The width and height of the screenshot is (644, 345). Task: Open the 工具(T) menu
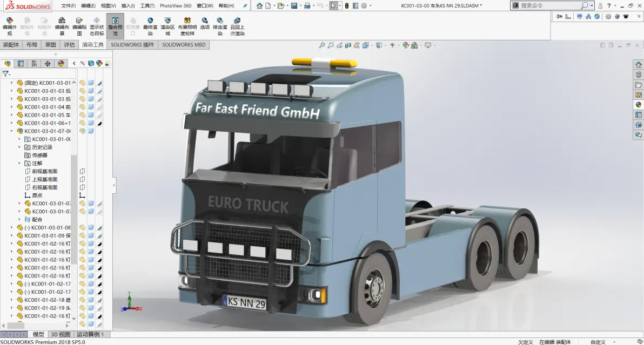(x=147, y=6)
